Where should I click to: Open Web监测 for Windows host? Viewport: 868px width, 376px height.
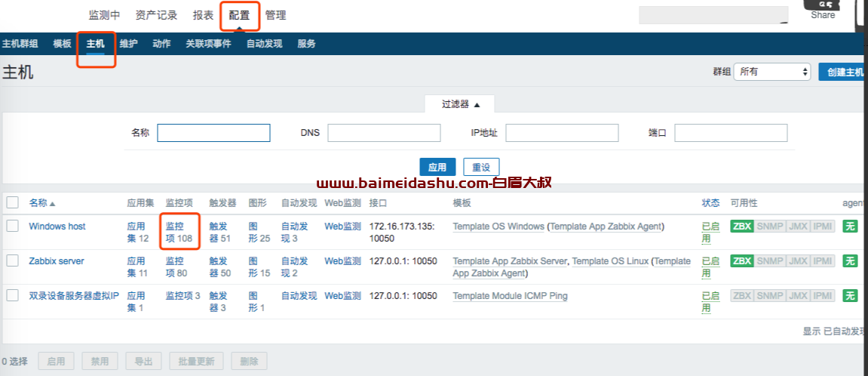click(342, 227)
